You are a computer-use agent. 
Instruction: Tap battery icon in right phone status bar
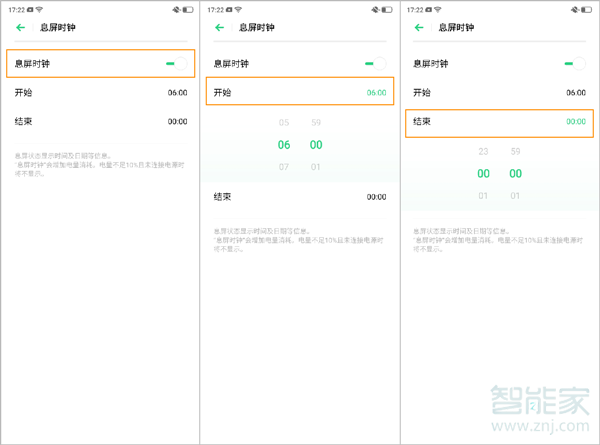click(x=589, y=9)
